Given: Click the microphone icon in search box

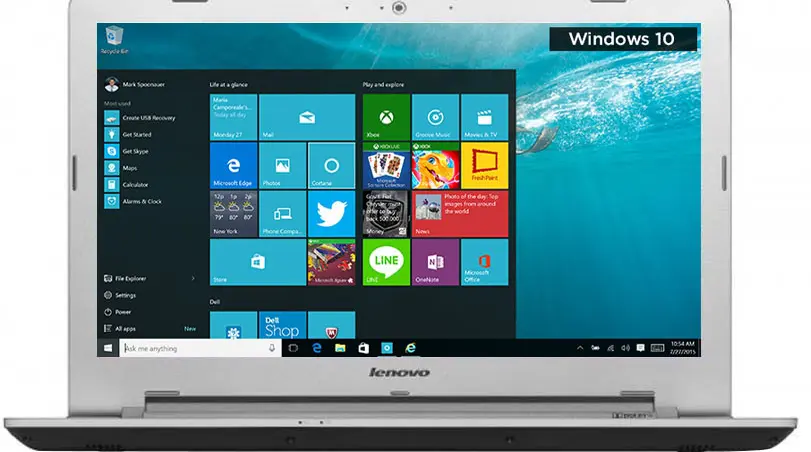Looking at the screenshot, I should pyautogui.click(x=272, y=348).
